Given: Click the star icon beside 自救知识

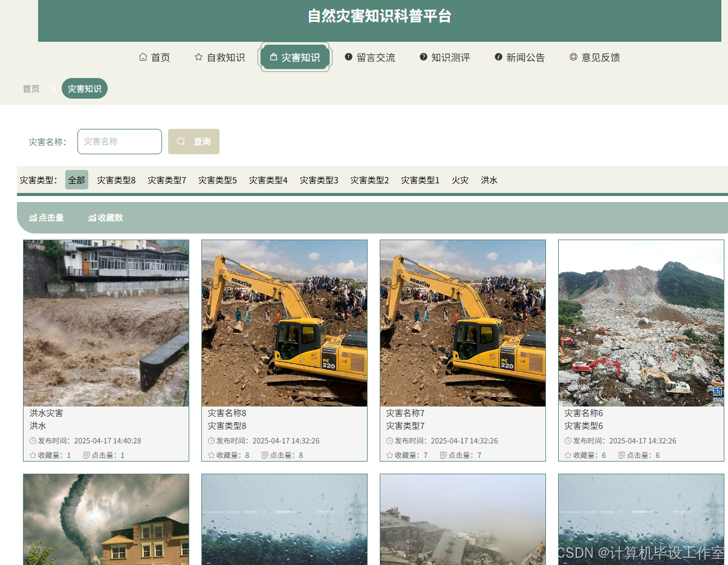Looking at the screenshot, I should [198, 57].
